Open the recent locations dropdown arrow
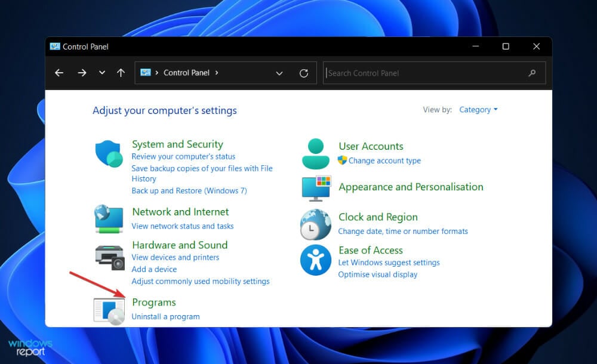597x364 pixels. coord(101,72)
